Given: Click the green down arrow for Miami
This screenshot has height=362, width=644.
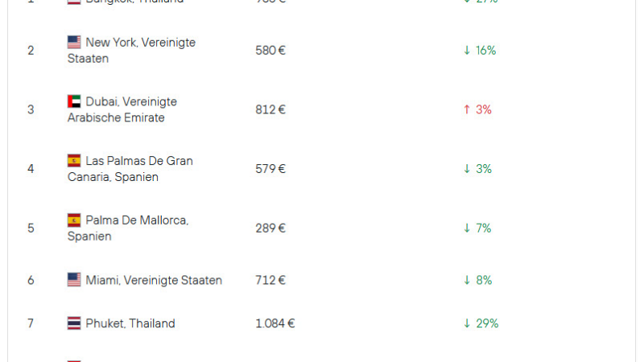Looking at the screenshot, I should pos(467,280).
